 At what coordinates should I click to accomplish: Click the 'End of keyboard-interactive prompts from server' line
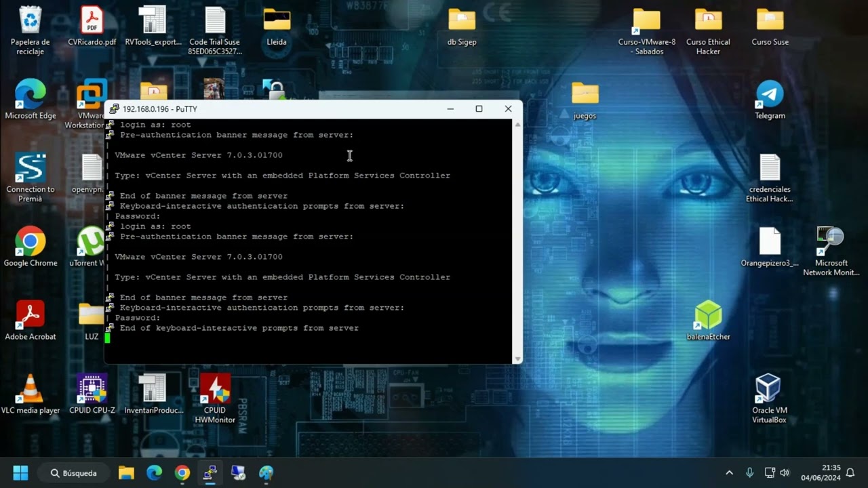(x=239, y=328)
